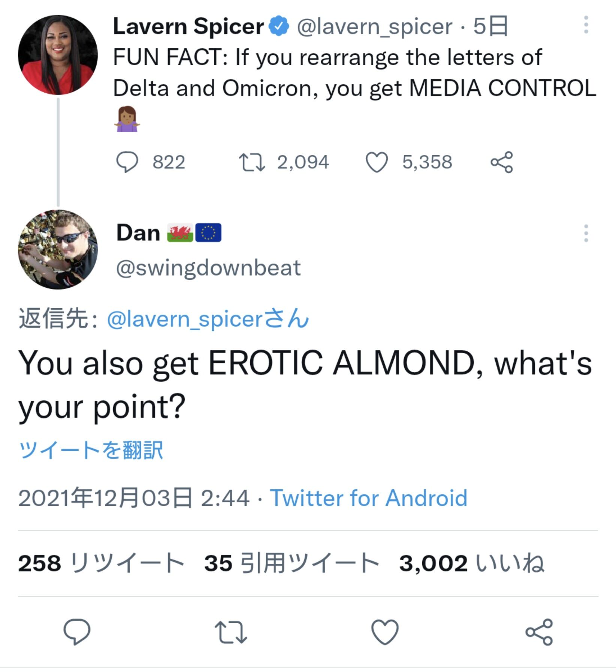Share Dan's reply via bottom share icon
The width and height of the screenshot is (616, 672).
539,632
